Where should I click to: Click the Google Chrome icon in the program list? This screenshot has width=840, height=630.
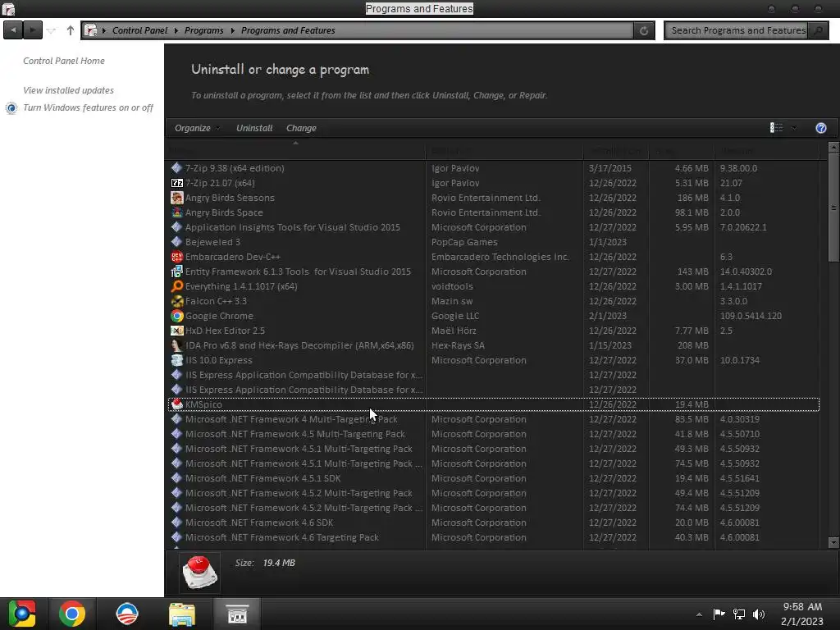click(177, 316)
